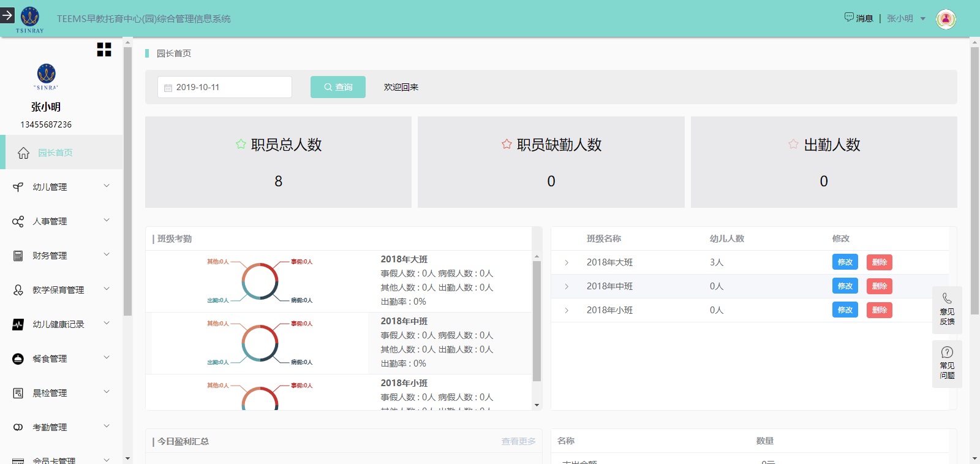
Task: Expand the 考勤管理 menu chevron
Action: tap(107, 426)
